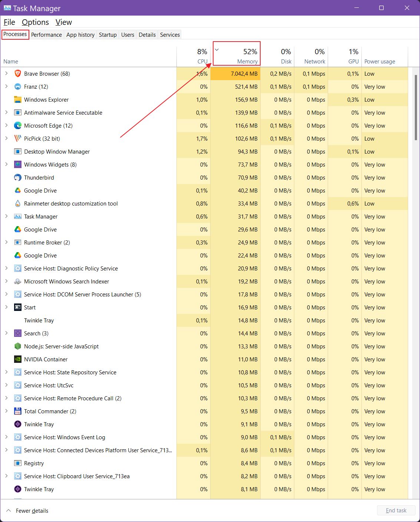
Task: Click the End task button
Action: point(396,510)
